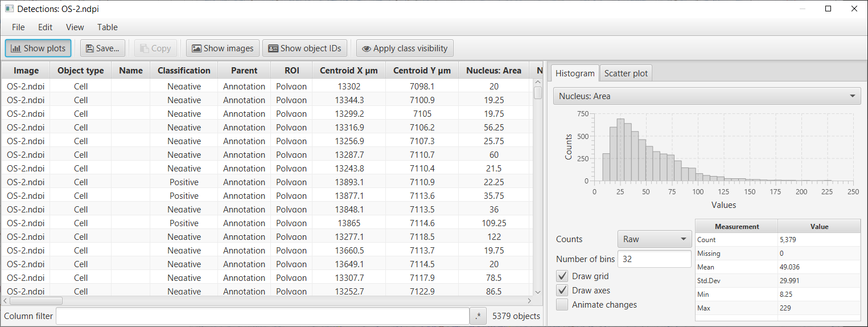Image resolution: width=868 pixels, height=327 pixels.
Task: Select Nucleus Area cell 122
Action: 493,237
